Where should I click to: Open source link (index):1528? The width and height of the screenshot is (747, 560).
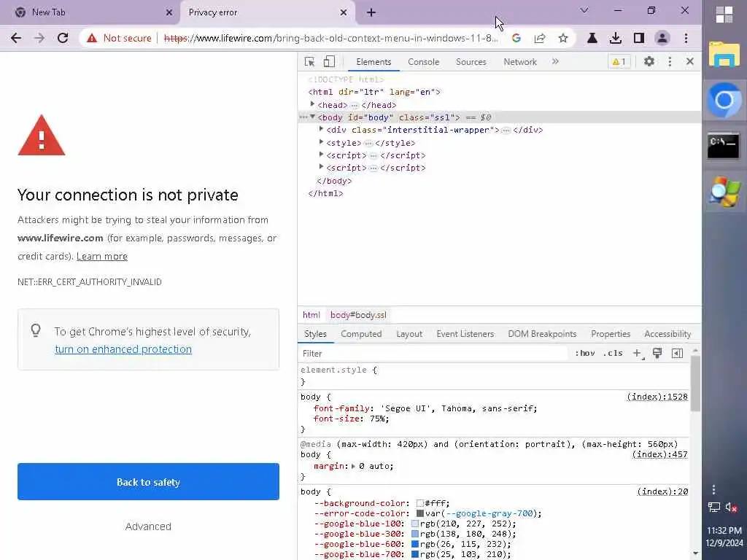tap(657, 397)
